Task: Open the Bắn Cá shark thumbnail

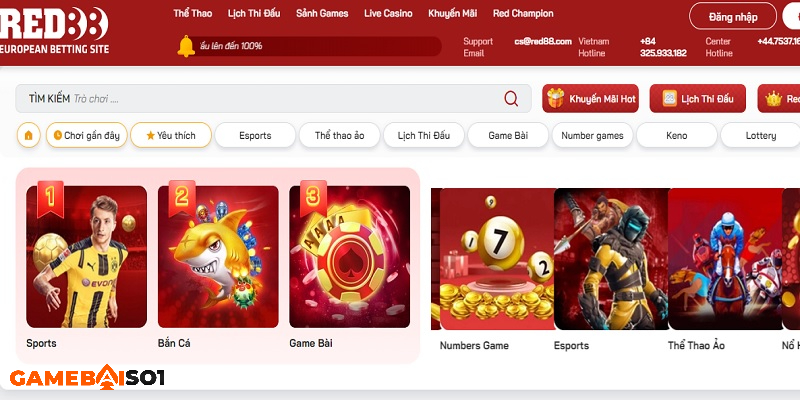Action: (218, 257)
